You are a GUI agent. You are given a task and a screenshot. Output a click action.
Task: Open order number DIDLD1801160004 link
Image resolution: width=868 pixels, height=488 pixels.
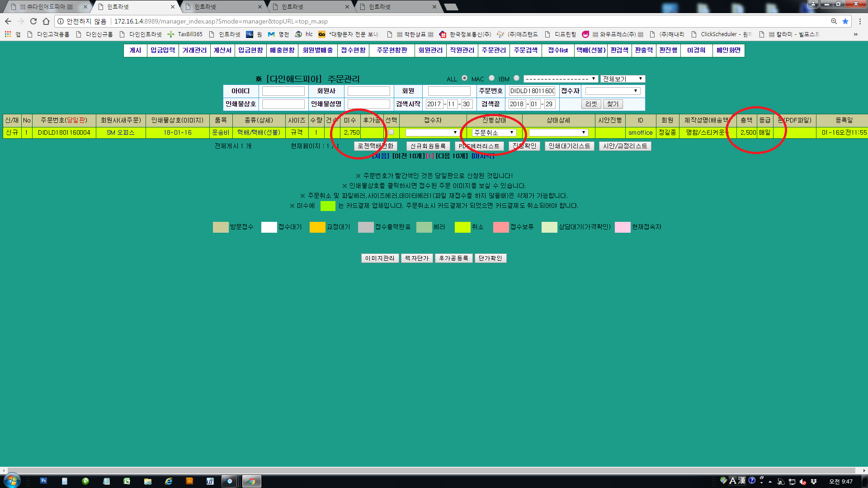64,132
